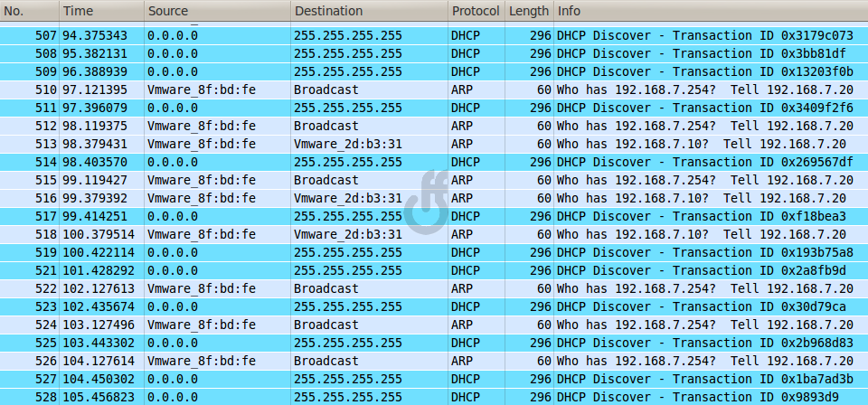Image resolution: width=868 pixels, height=405 pixels.
Task: Click the Length column header
Action: [x=529, y=11]
